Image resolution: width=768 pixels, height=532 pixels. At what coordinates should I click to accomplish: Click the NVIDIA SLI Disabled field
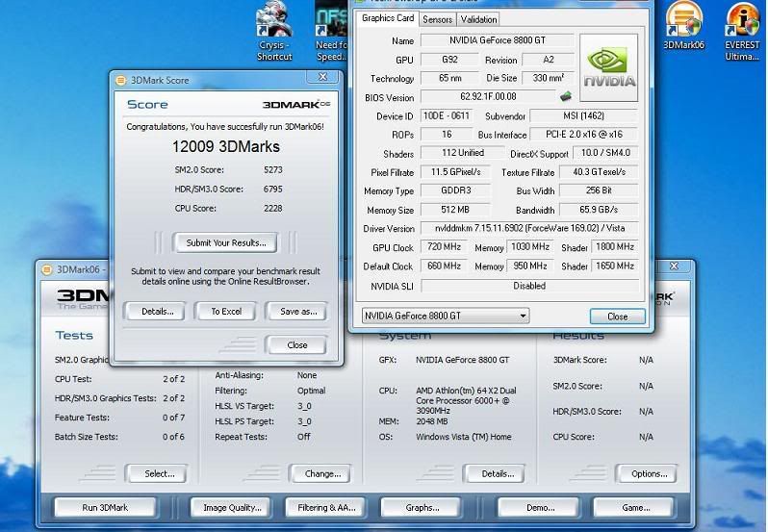pos(529,286)
